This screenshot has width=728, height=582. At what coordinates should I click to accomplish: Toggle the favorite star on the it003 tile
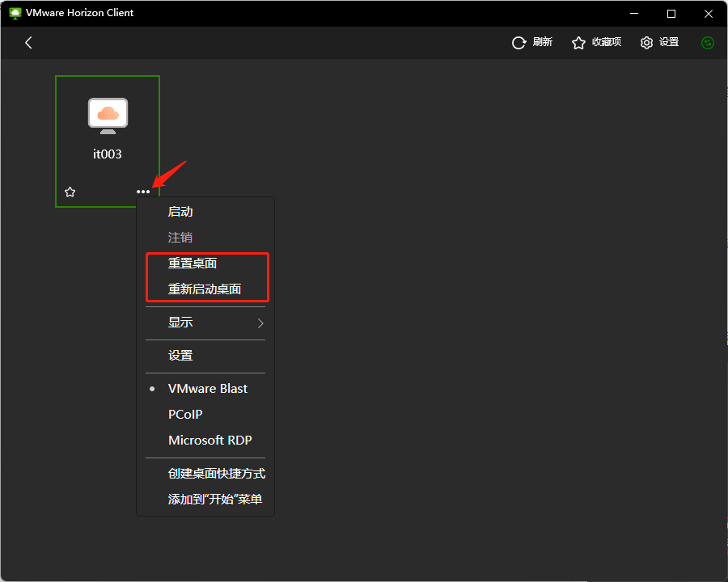pyautogui.click(x=70, y=192)
